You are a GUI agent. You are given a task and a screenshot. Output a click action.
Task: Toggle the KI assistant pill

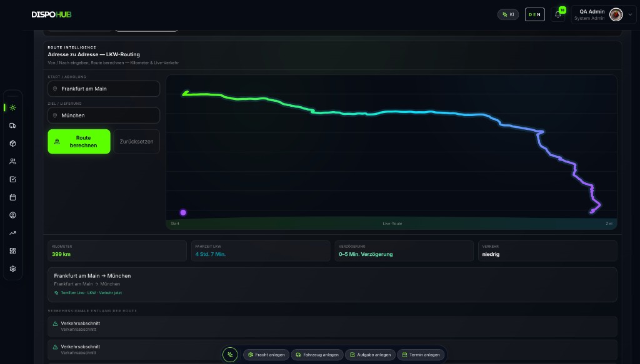coord(508,15)
